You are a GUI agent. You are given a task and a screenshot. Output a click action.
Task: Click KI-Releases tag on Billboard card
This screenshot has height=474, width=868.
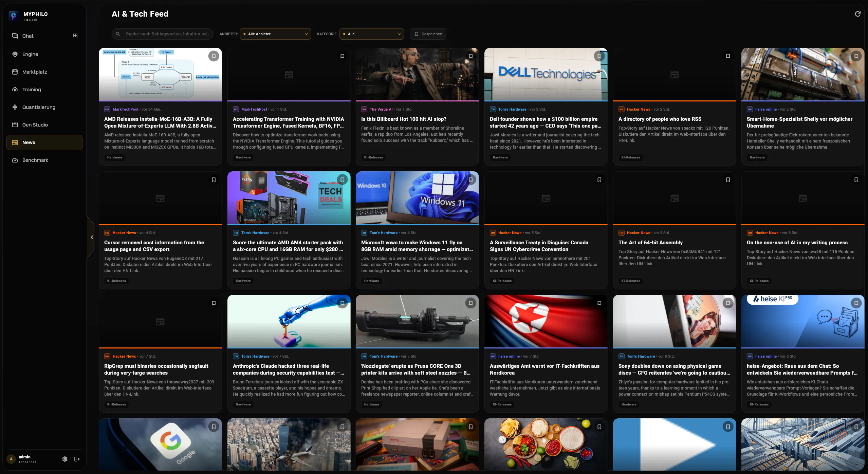[373, 157]
